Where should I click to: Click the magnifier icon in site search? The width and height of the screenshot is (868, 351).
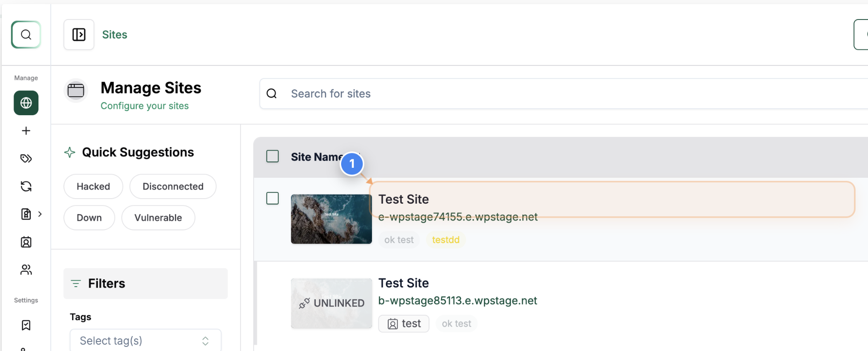point(272,93)
